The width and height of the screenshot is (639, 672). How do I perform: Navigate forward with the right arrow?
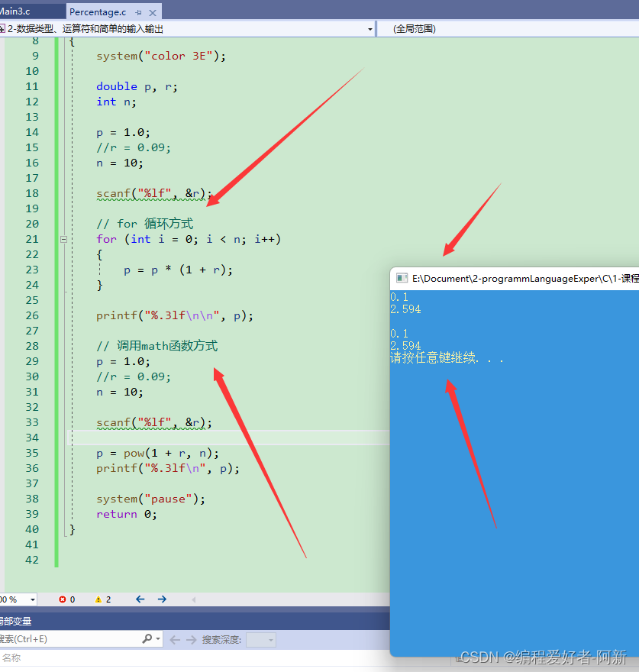click(x=162, y=599)
